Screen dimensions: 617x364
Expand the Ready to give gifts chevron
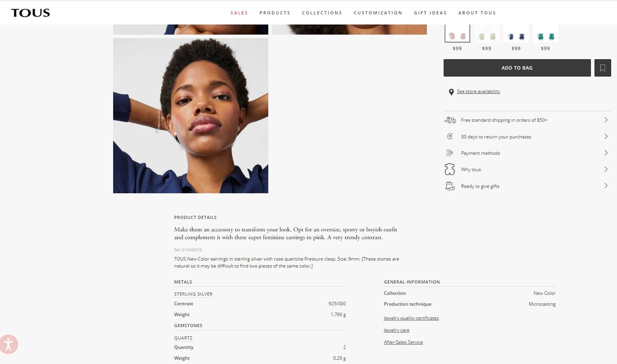(606, 186)
